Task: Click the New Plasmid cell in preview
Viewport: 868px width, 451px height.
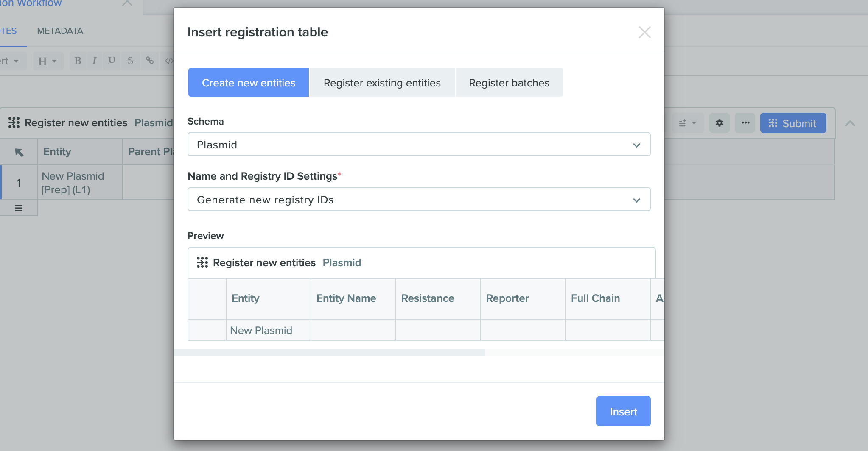Action: coord(269,330)
